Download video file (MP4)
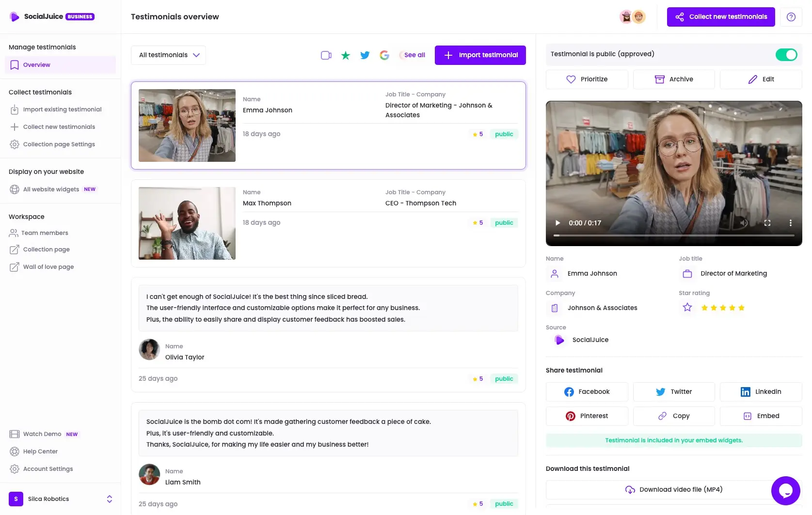The width and height of the screenshot is (812, 515). pyautogui.click(x=674, y=490)
